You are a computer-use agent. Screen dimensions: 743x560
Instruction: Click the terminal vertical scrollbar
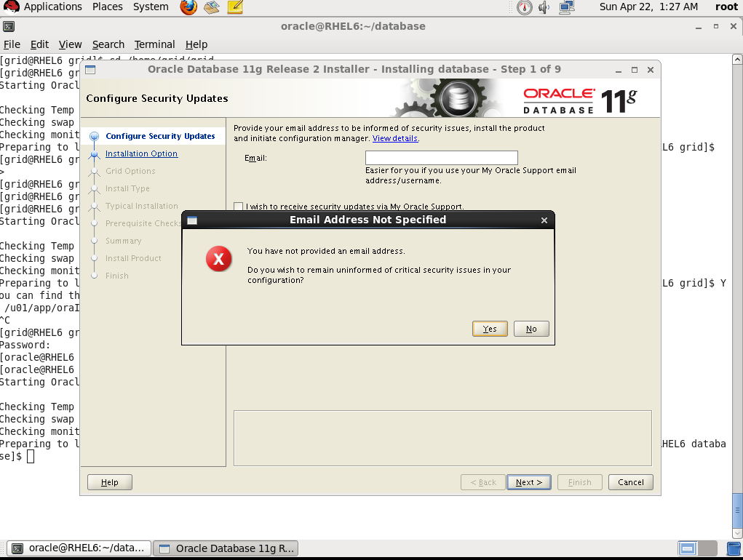click(737, 296)
